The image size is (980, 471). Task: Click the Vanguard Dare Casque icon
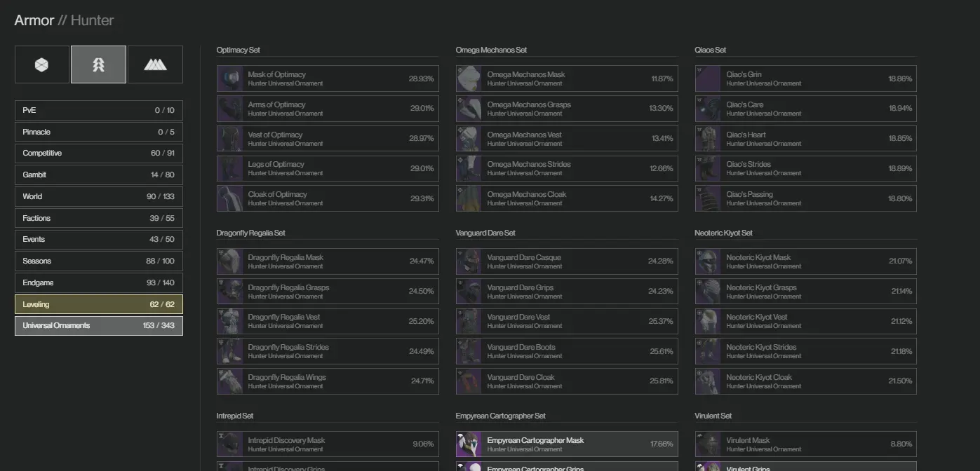click(469, 261)
